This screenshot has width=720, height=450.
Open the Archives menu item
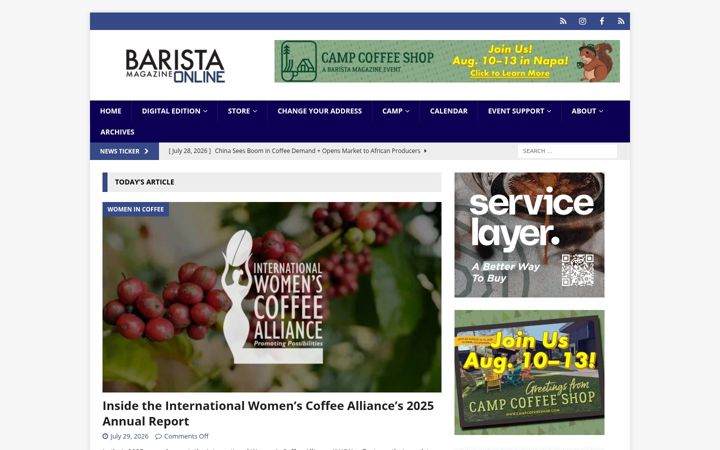pyautogui.click(x=117, y=132)
